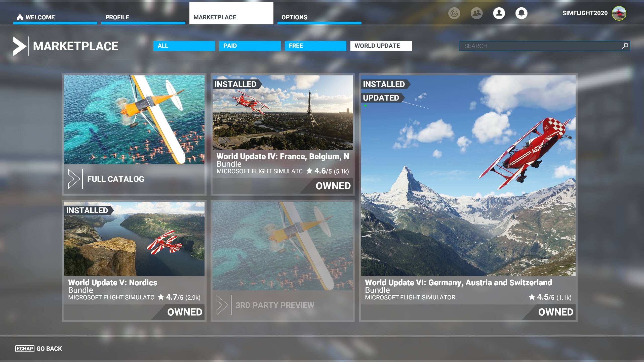Open the activity spiral icon in the top bar
The width and height of the screenshot is (644, 362).
(x=454, y=13)
